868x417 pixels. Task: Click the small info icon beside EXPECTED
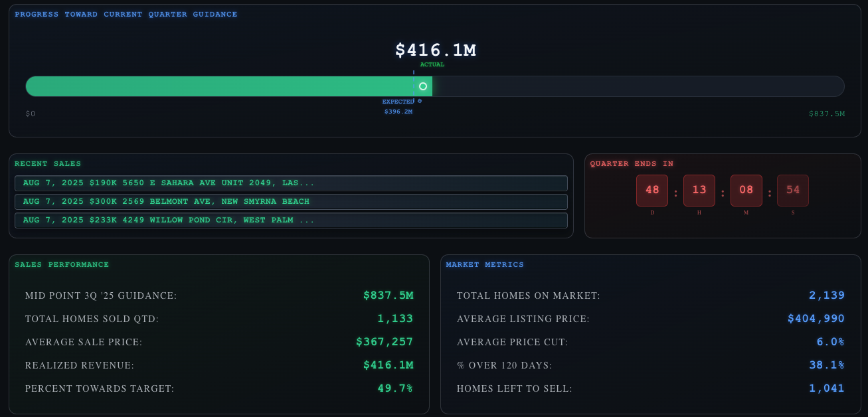420,102
